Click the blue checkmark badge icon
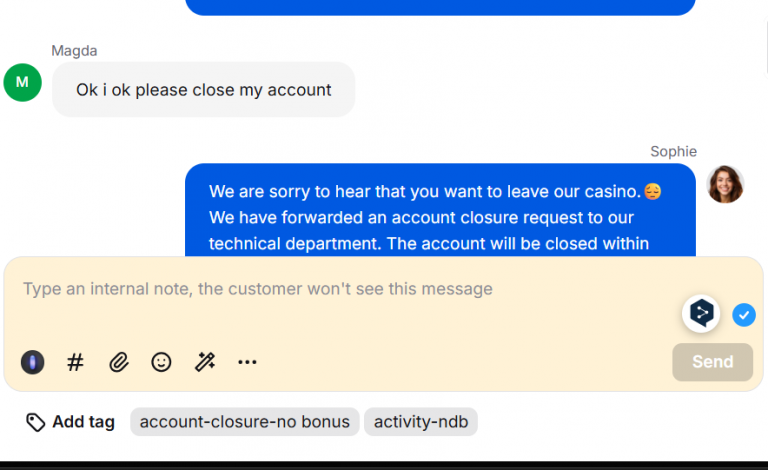768x470 pixels. tap(743, 315)
